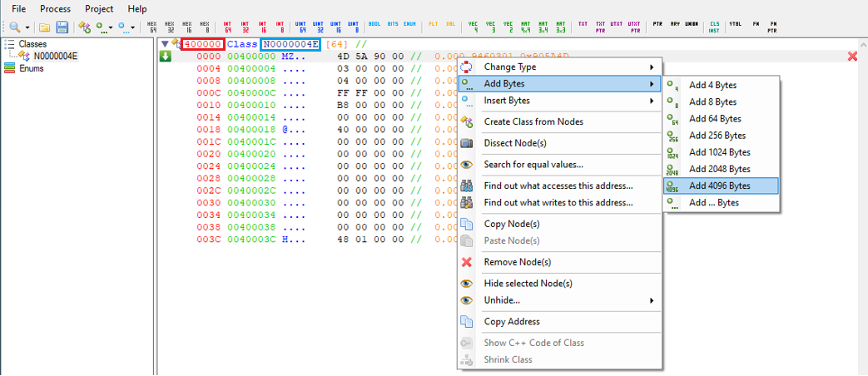This screenshot has width=868, height=376.
Task: Choose Add 4096 Bytes option
Action: (720, 186)
